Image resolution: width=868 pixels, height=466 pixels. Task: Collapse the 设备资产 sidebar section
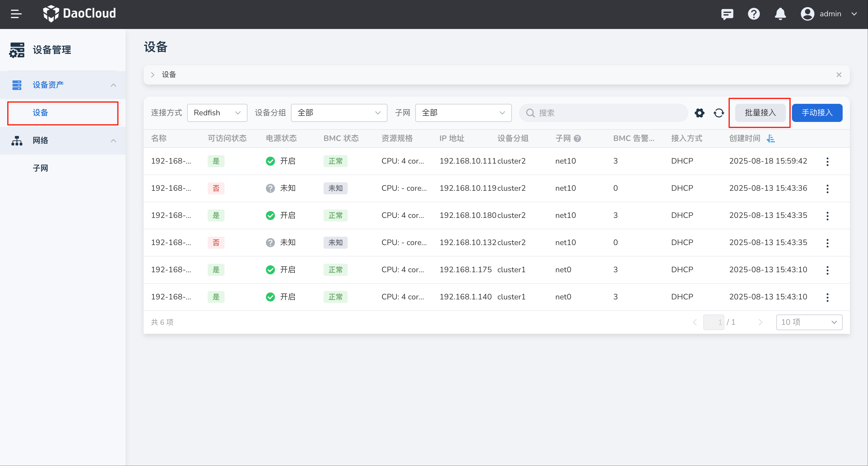click(113, 85)
